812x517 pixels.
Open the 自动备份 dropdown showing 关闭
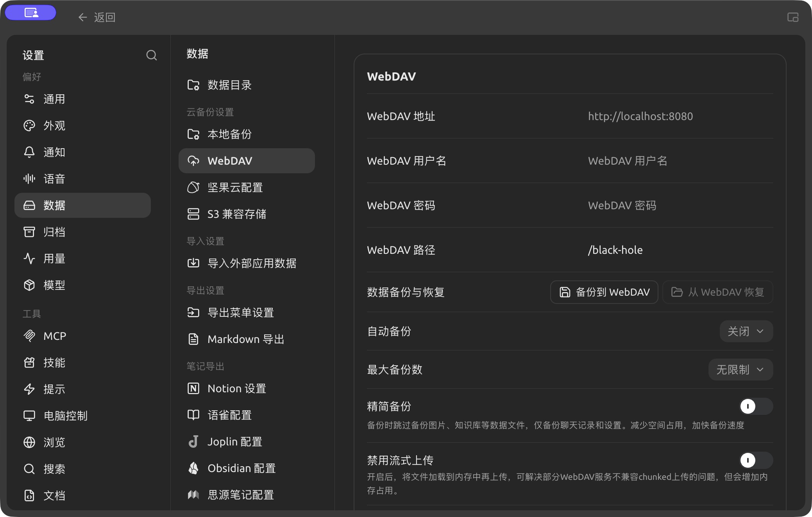coord(746,331)
